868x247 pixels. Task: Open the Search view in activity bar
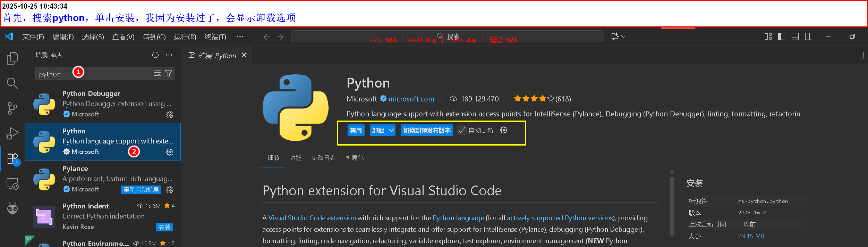coord(12,83)
